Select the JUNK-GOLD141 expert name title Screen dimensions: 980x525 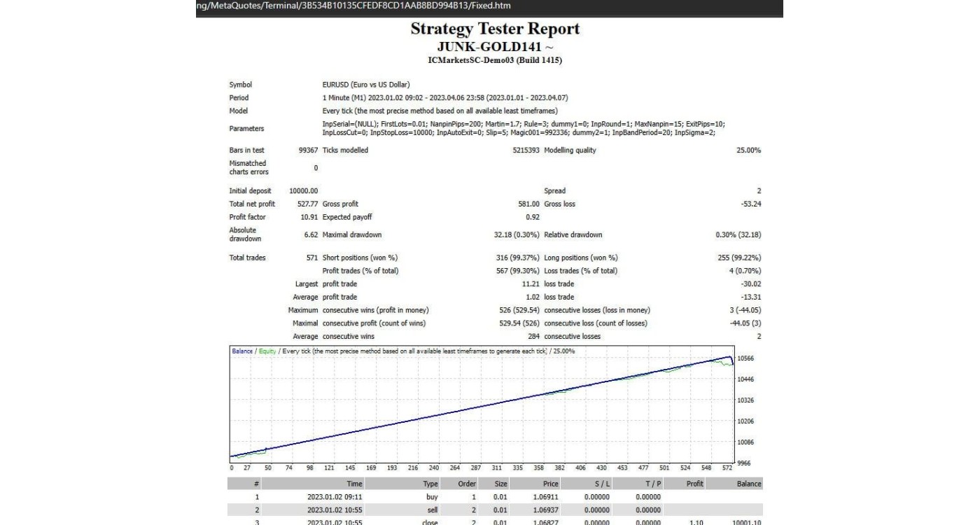pos(495,47)
